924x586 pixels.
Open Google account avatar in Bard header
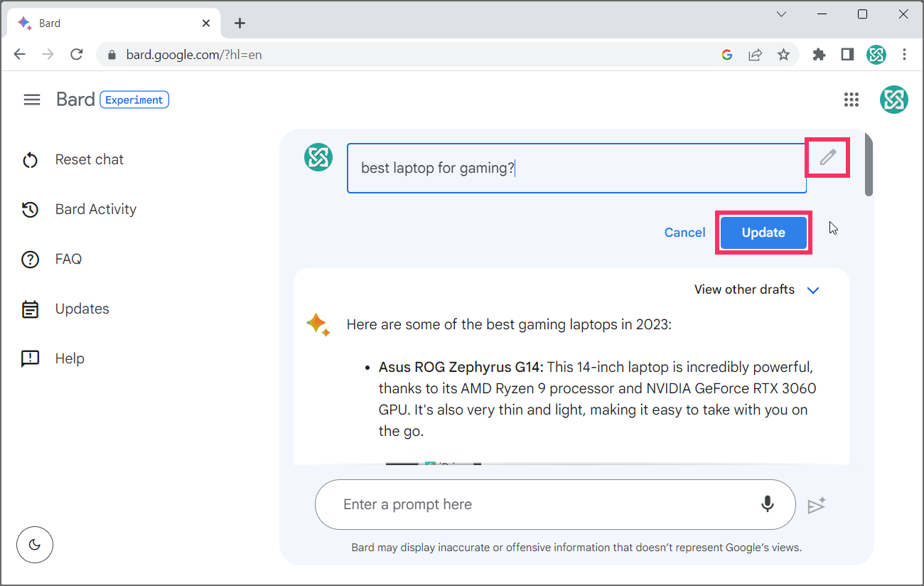894,100
